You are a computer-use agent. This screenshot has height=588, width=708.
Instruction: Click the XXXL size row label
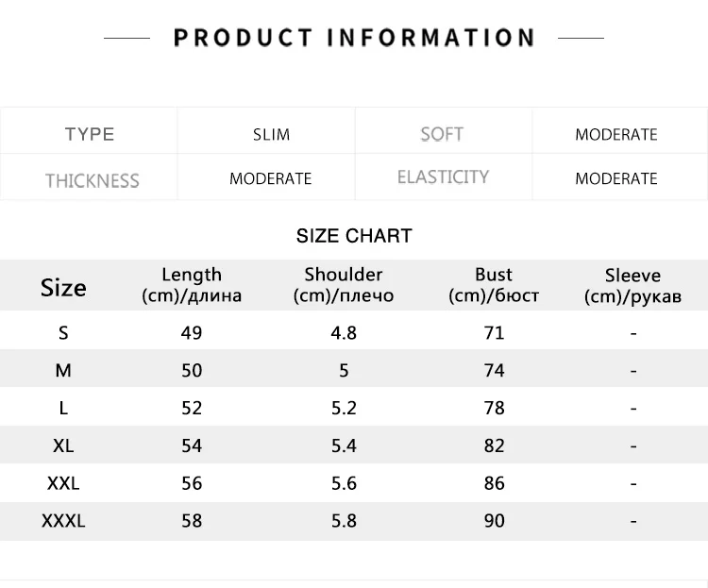pyautogui.click(x=63, y=521)
